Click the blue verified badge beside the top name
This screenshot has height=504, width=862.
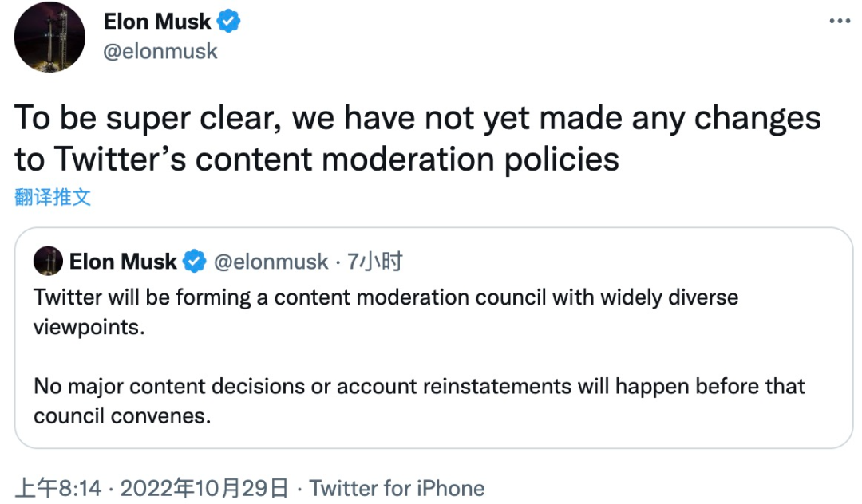click(x=229, y=22)
